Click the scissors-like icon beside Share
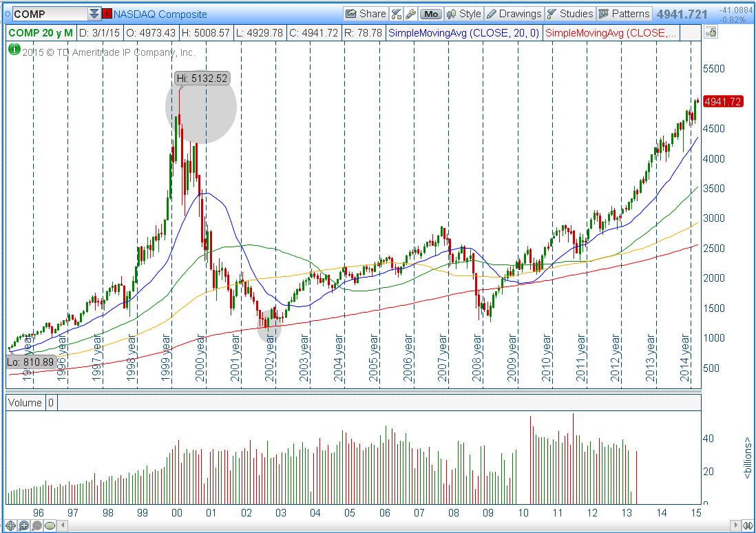 pos(397,14)
